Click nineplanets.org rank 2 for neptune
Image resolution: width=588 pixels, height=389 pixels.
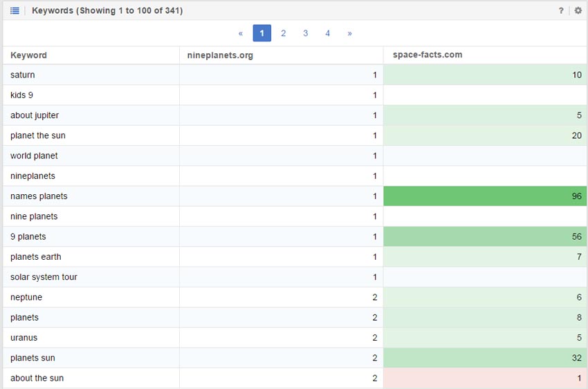(x=282, y=297)
